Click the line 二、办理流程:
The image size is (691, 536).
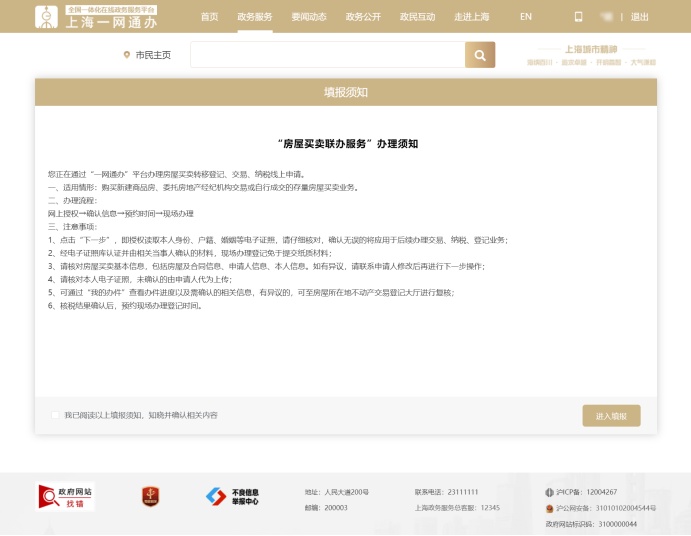pos(72,201)
